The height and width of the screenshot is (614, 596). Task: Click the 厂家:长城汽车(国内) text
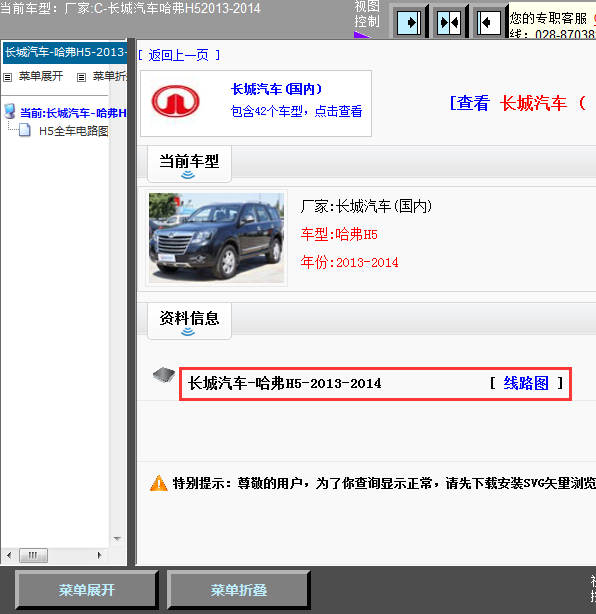[366, 206]
